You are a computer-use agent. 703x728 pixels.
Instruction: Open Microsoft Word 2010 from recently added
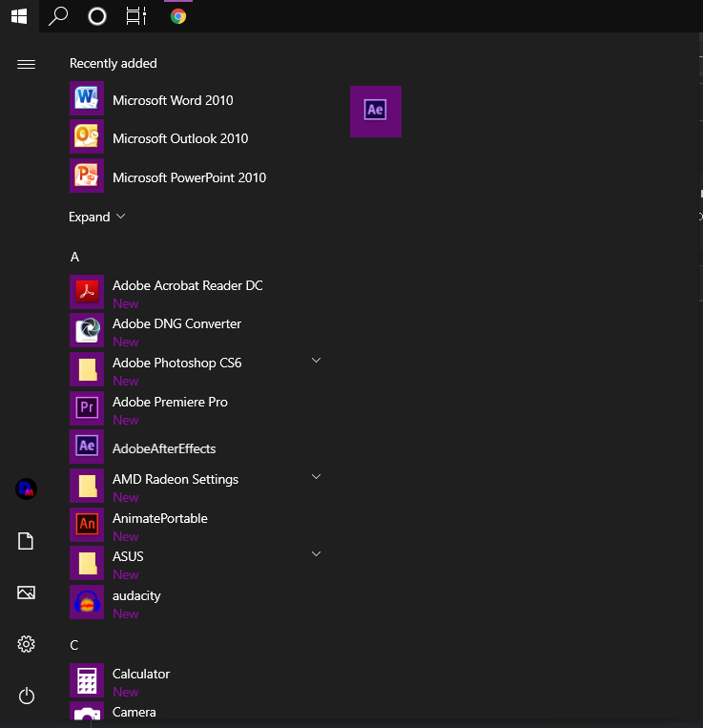(x=172, y=100)
